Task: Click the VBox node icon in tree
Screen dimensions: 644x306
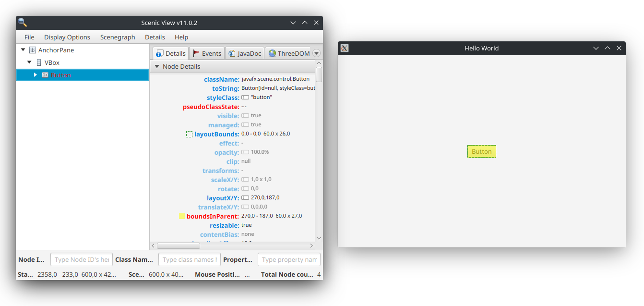Action: 39,62
